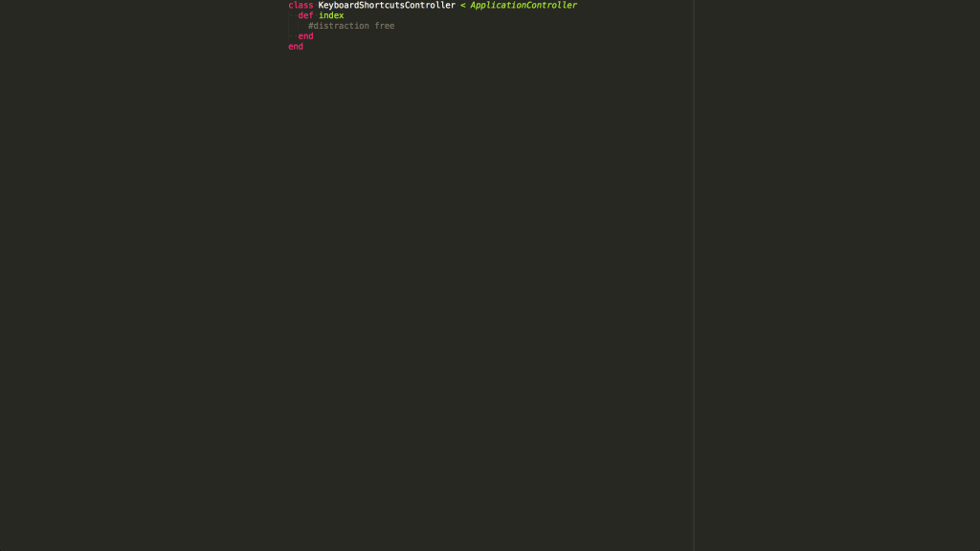Click the KeyboardShortcutsController class name

click(386, 5)
